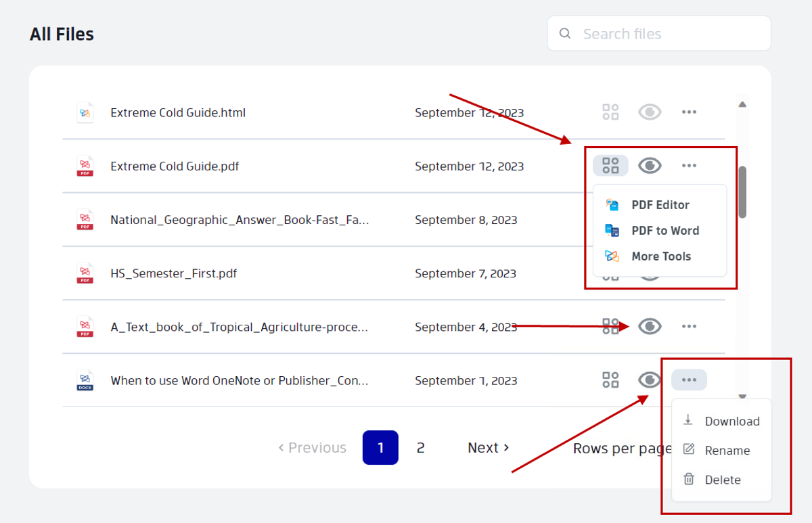812x523 pixels.
Task: Click the PDF icon beside HS_Semester_First.pdf
Action: point(84,273)
